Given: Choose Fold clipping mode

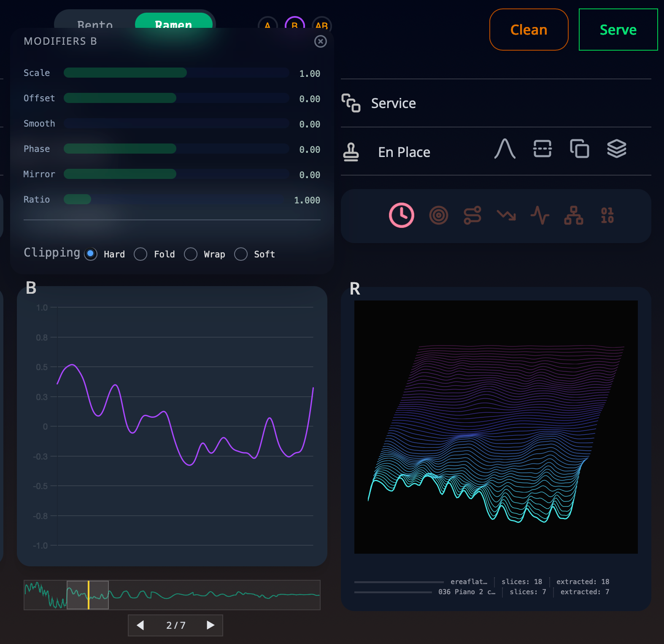Looking at the screenshot, I should [140, 254].
